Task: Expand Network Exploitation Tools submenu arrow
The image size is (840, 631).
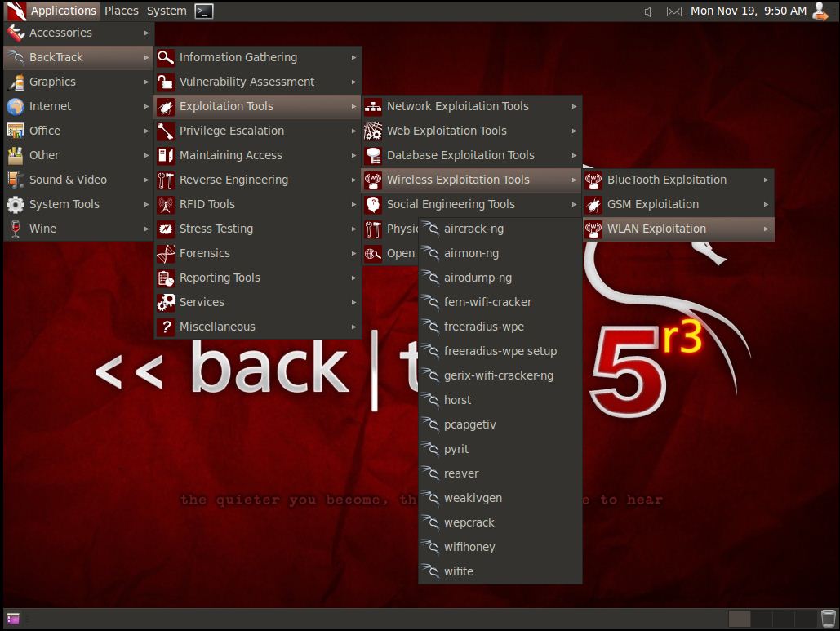Action: 575,107
